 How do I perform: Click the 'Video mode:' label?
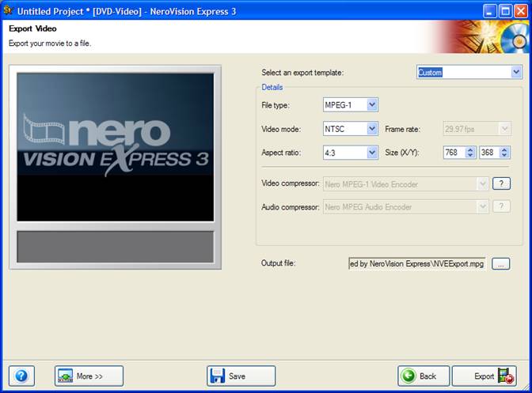[281, 129]
